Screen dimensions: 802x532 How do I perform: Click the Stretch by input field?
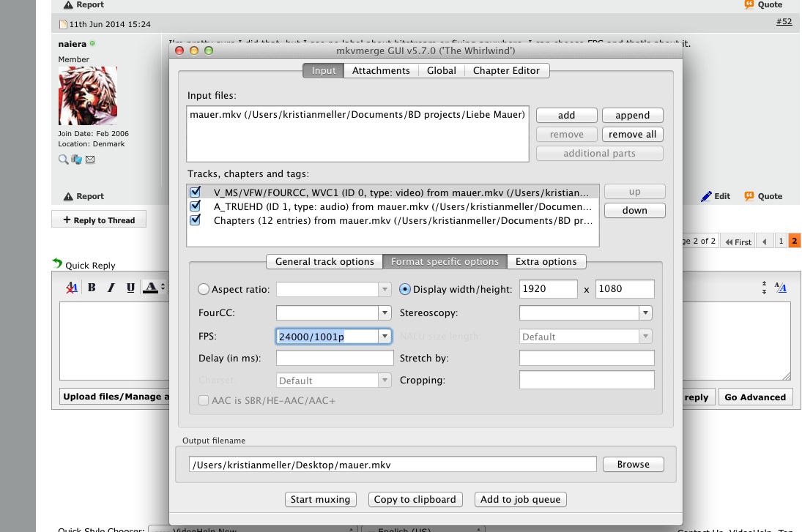point(587,358)
